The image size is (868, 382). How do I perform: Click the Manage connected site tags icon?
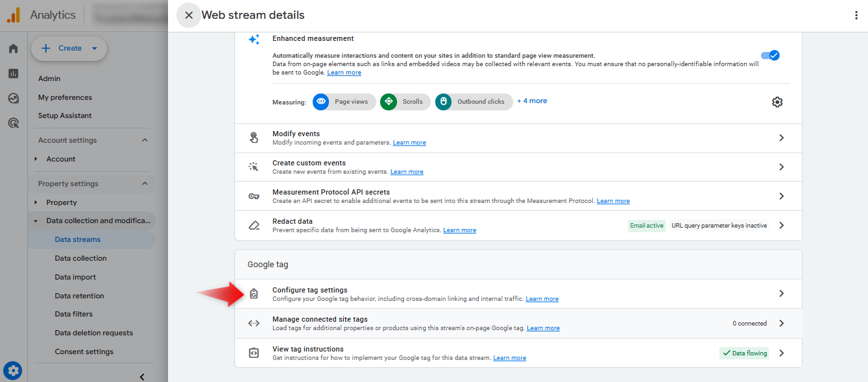coord(254,323)
